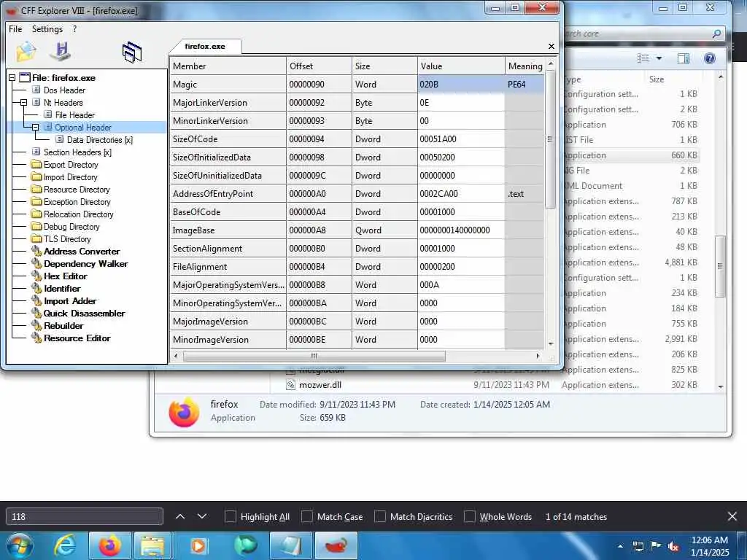The height and width of the screenshot is (560, 747).
Task: Select the Relocation Directory node
Action: click(79, 214)
